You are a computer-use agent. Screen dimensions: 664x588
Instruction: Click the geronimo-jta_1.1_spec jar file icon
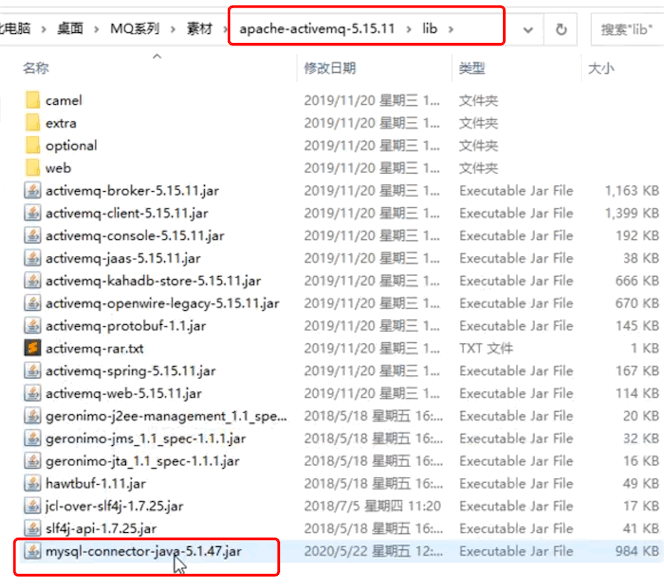pyautogui.click(x=33, y=461)
